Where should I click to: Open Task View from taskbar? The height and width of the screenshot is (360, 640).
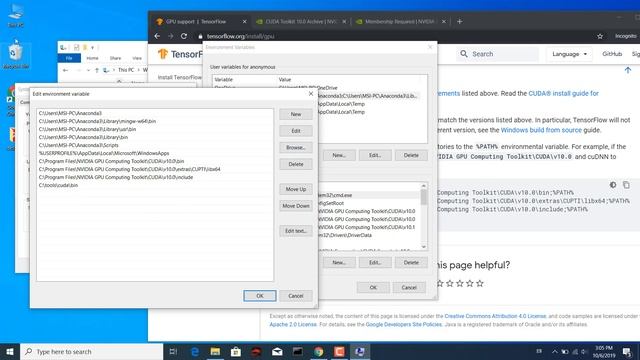[173, 351]
